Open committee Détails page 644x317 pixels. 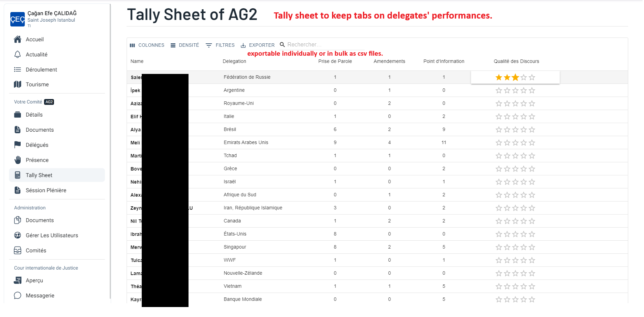34,114
